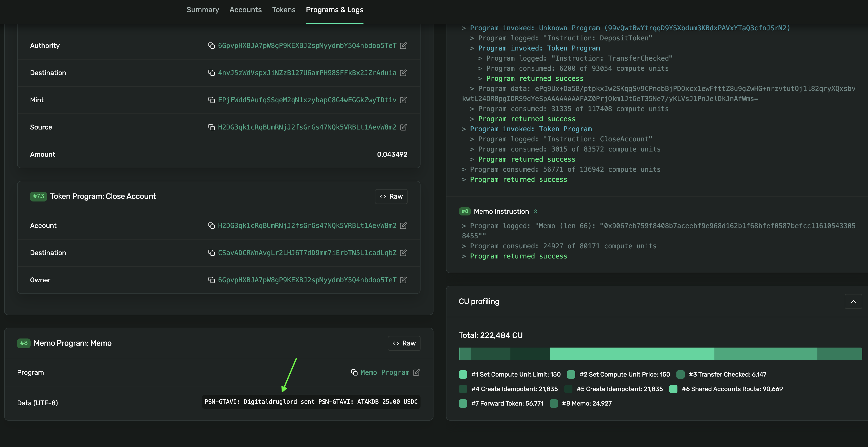Copy the Close Account's Account address

click(x=211, y=226)
